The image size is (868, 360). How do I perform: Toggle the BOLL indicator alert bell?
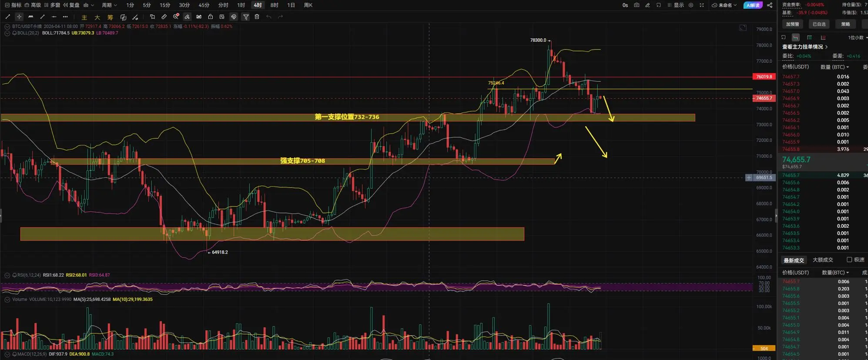click(x=14, y=33)
